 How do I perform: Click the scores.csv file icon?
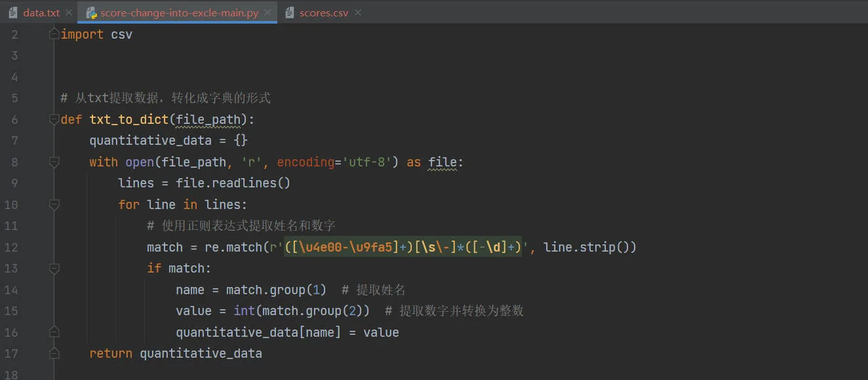point(289,13)
